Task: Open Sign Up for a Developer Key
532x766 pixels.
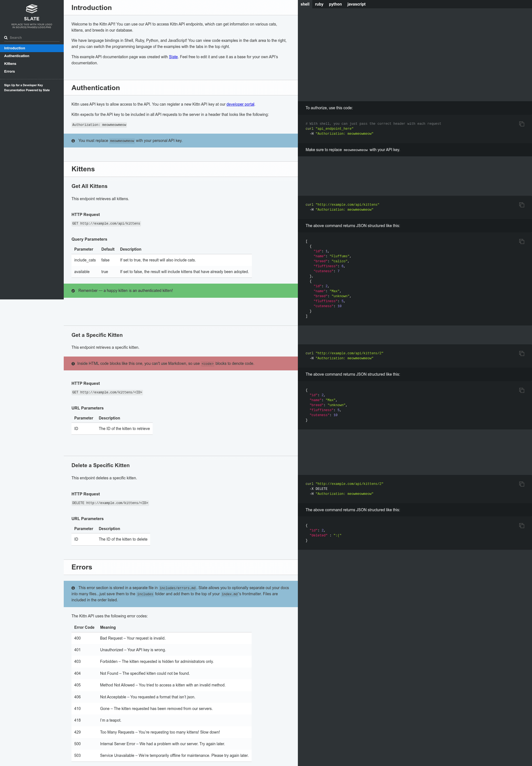Action: click(x=23, y=85)
